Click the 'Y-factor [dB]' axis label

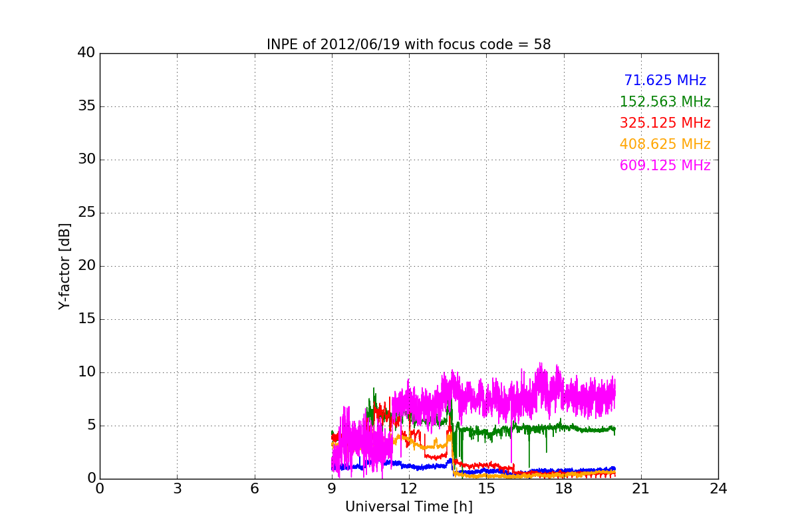pos(65,266)
